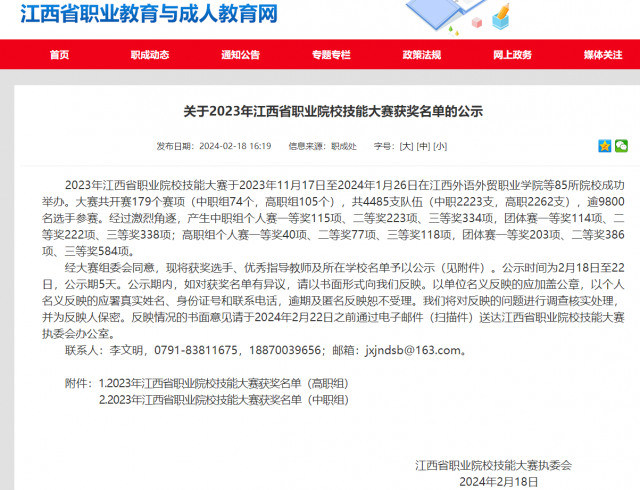Click the yellow star favorite icon
Screen dimensions: 640x490
(604, 146)
